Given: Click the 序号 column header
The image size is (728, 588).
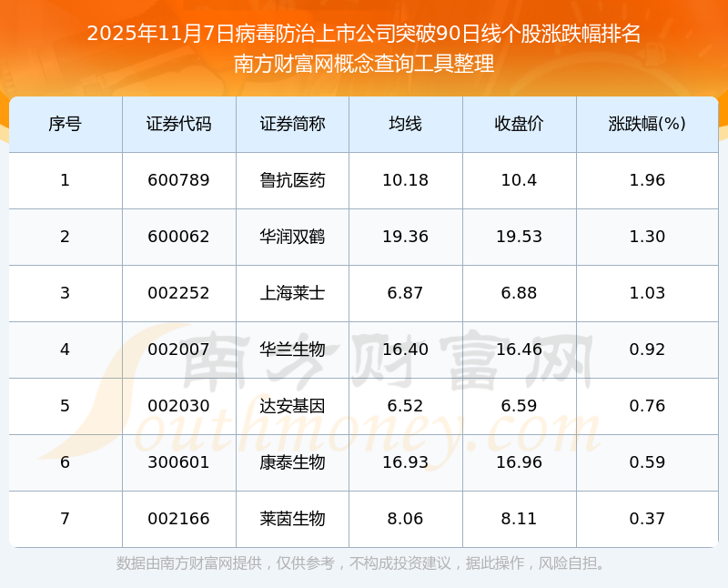Looking at the screenshot, I should 65,124.
